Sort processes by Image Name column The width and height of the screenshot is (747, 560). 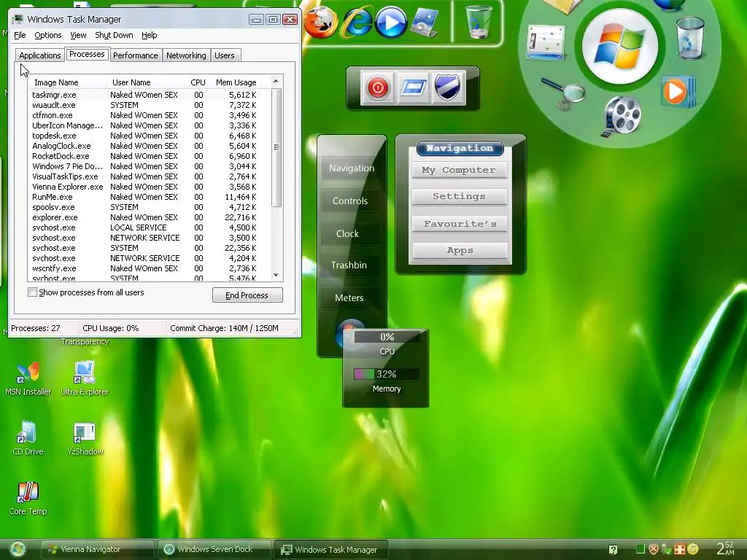68,82
